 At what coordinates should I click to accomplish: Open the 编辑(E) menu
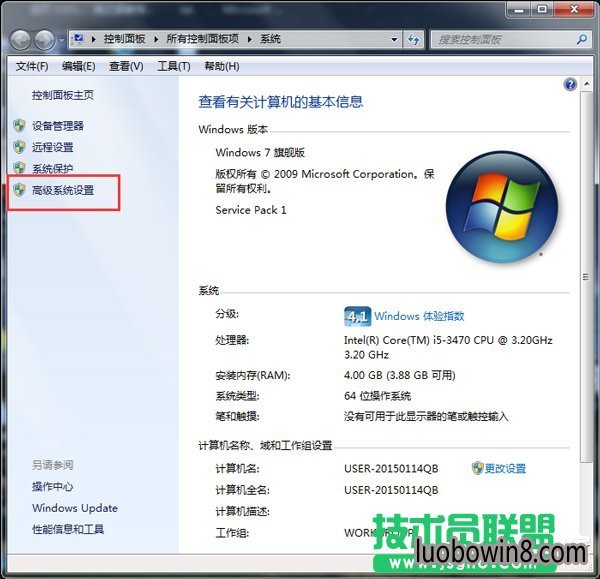point(78,66)
